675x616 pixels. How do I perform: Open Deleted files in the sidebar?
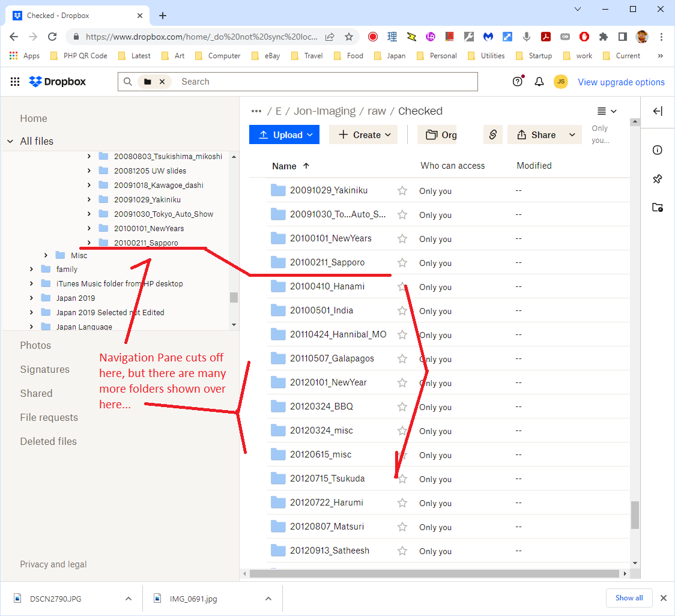[48, 441]
